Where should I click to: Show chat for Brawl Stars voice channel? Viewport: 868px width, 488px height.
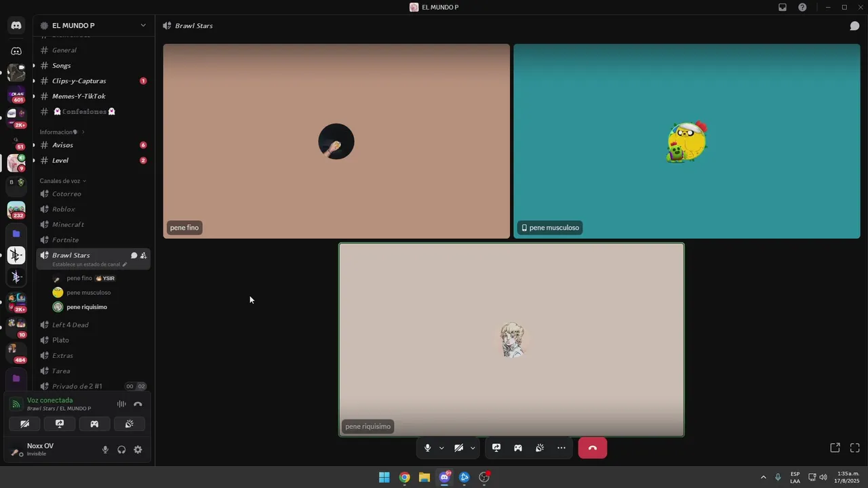(854, 26)
